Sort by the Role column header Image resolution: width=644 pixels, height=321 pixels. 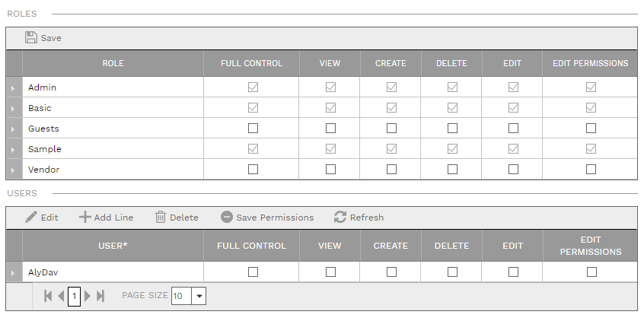tap(113, 63)
